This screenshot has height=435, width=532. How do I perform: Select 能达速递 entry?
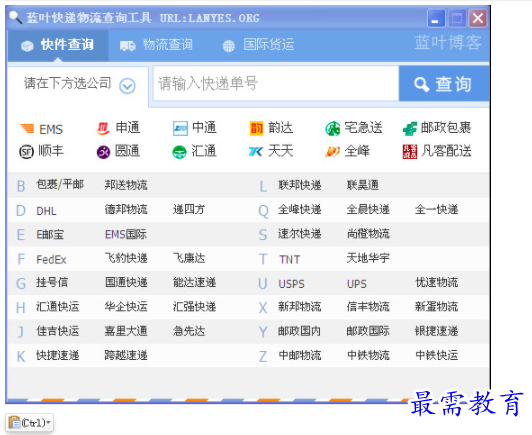194,283
